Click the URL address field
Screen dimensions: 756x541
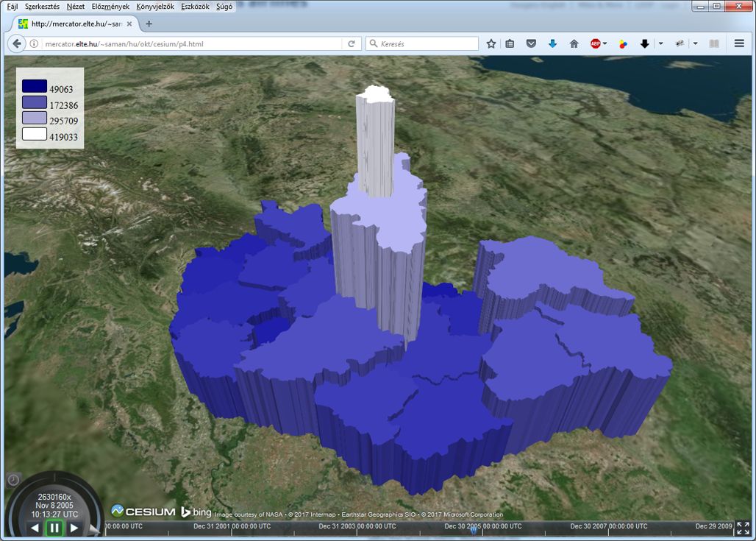[192, 43]
